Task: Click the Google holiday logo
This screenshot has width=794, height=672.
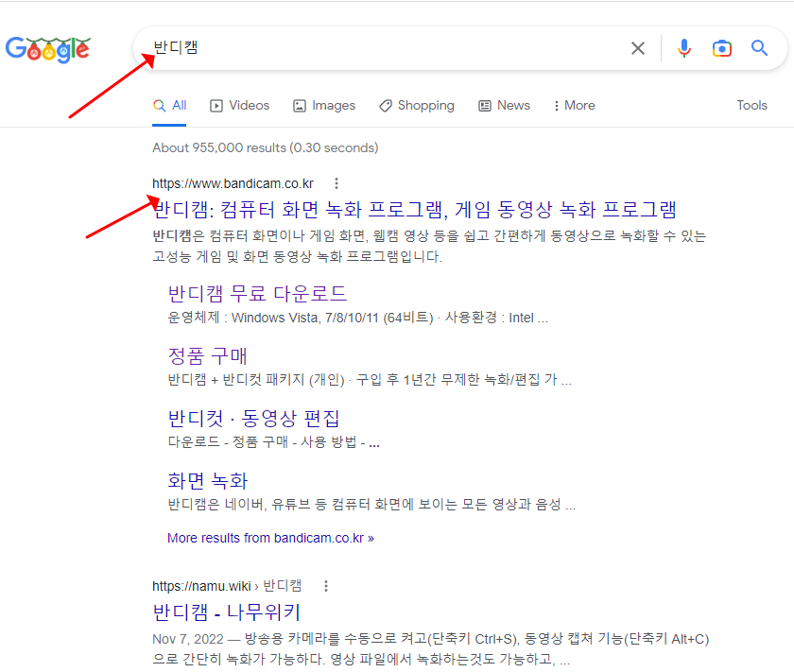Action: click(x=48, y=49)
